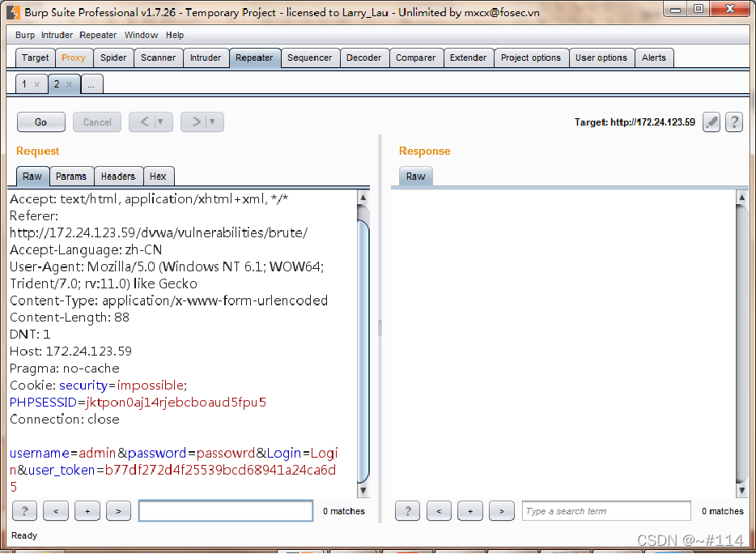Click the response 'Type a search term' field
This screenshot has height=554, width=756.
click(606, 511)
